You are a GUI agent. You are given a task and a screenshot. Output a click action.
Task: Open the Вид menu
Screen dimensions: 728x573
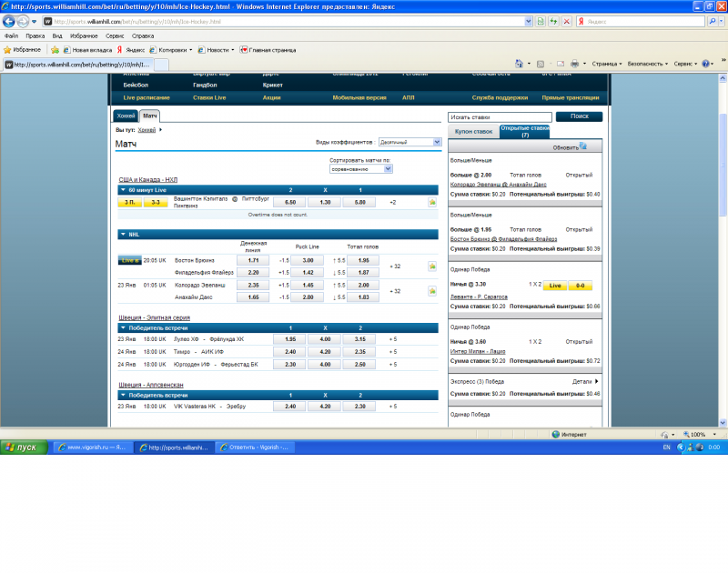point(57,35)
